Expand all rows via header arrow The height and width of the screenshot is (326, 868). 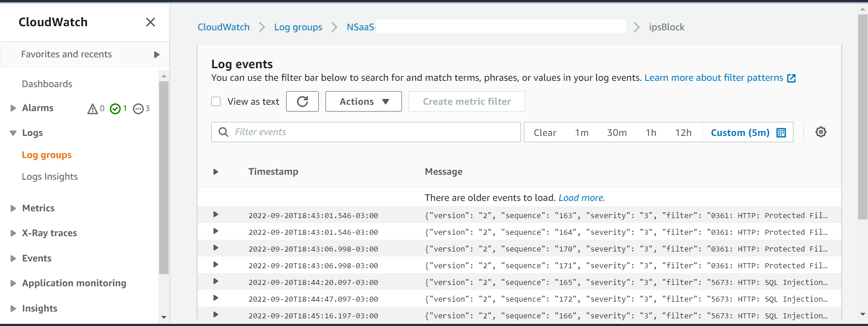coord(216,172)
